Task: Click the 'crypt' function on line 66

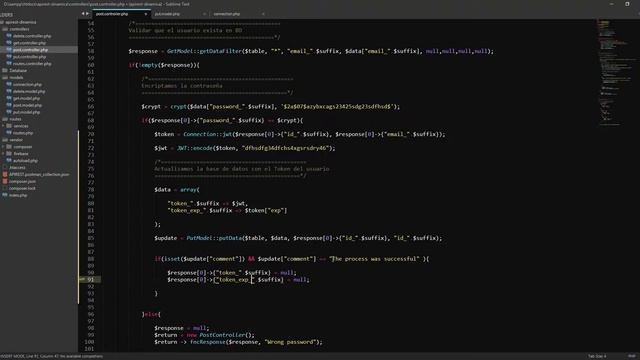Action: pyautogui.click(x=178, y=107)
